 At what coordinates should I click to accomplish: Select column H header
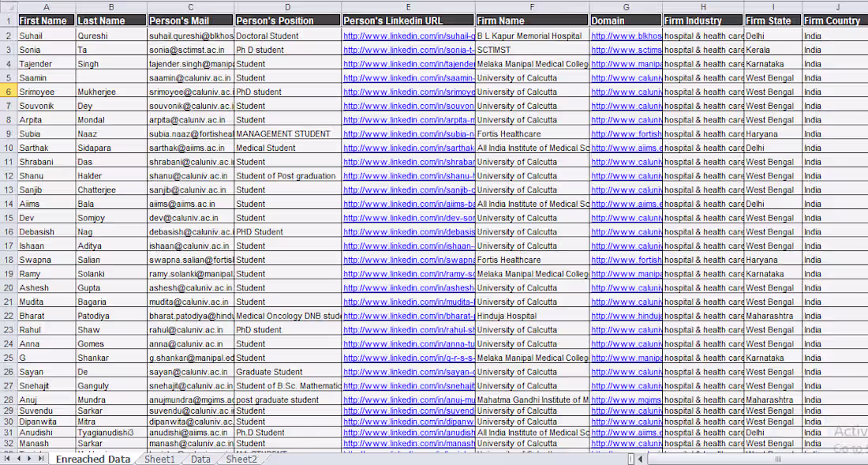click(x=703, y=6)
